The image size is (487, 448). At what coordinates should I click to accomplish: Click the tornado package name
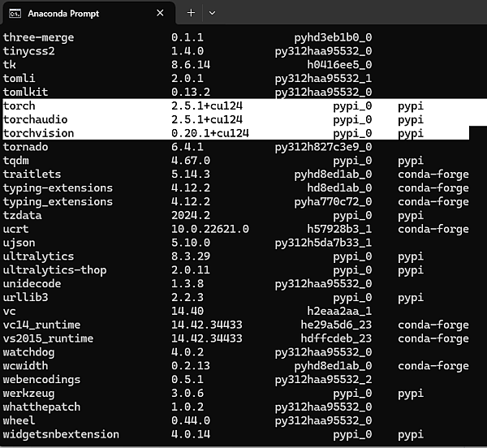pos(26,147)
